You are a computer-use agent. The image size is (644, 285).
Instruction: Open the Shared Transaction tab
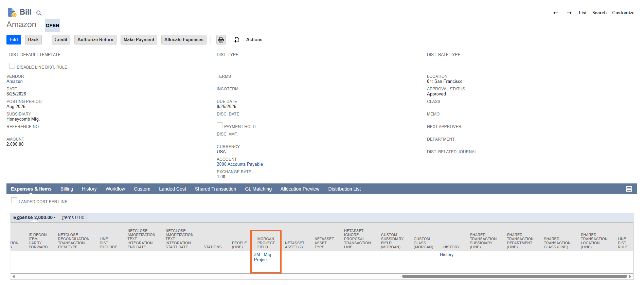pos(215,189)
